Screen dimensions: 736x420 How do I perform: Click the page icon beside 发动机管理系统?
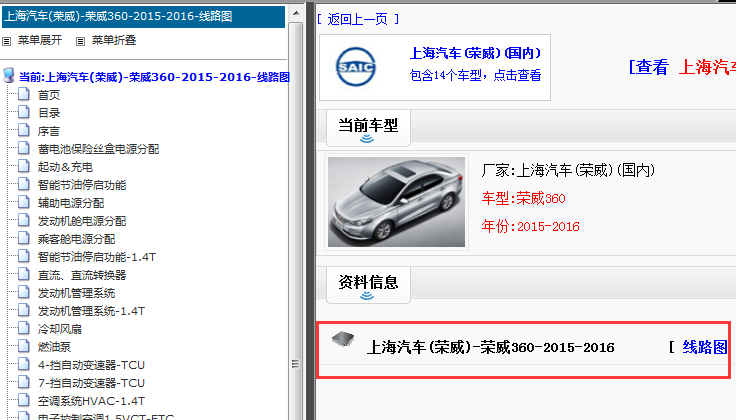[23, 292]
